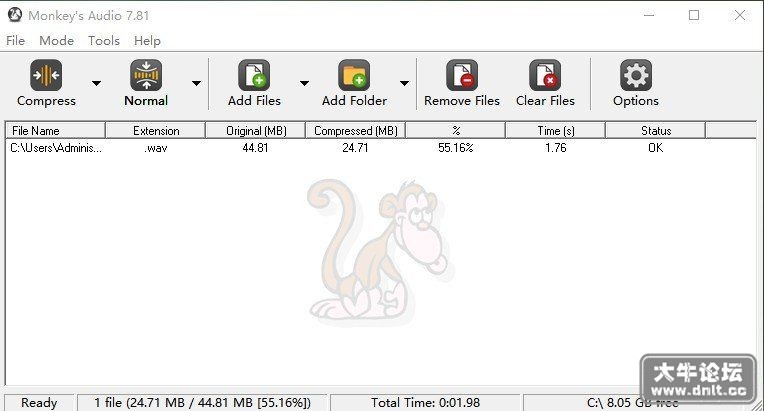Sort by the Extension column header
764x411 pixels.
[156, 131]
